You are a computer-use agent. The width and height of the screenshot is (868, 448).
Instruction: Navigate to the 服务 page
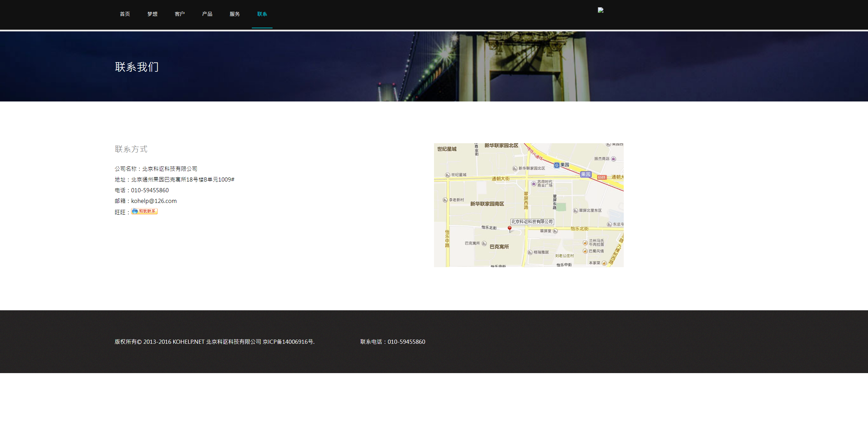coord(235,14)
